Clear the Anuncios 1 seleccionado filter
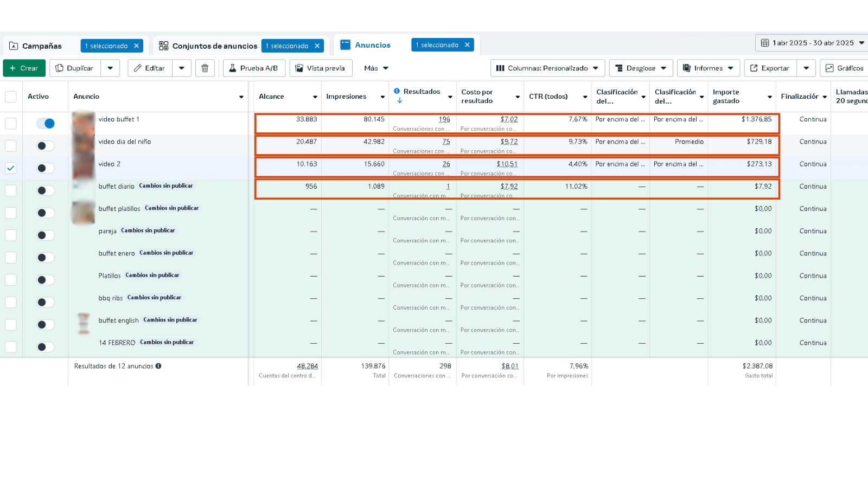 click(467, 45)
